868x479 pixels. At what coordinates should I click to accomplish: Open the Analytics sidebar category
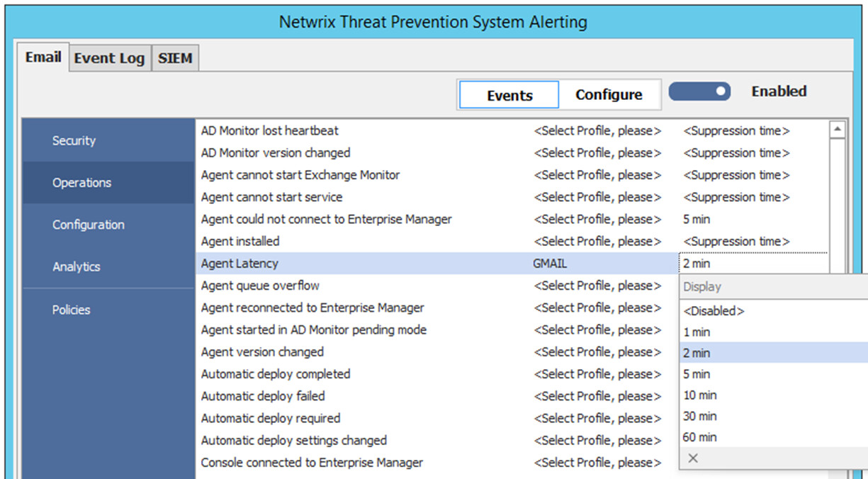(77, 266)
